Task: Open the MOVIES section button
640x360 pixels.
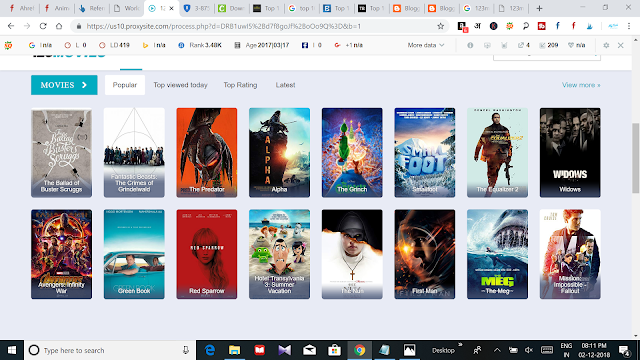Action: 64,85
